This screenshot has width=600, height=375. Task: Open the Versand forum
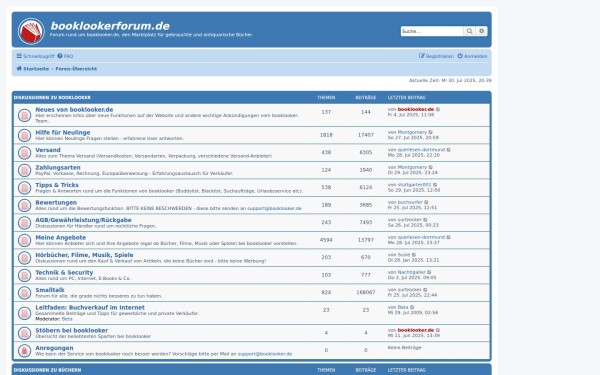click(x=48, y=150)
